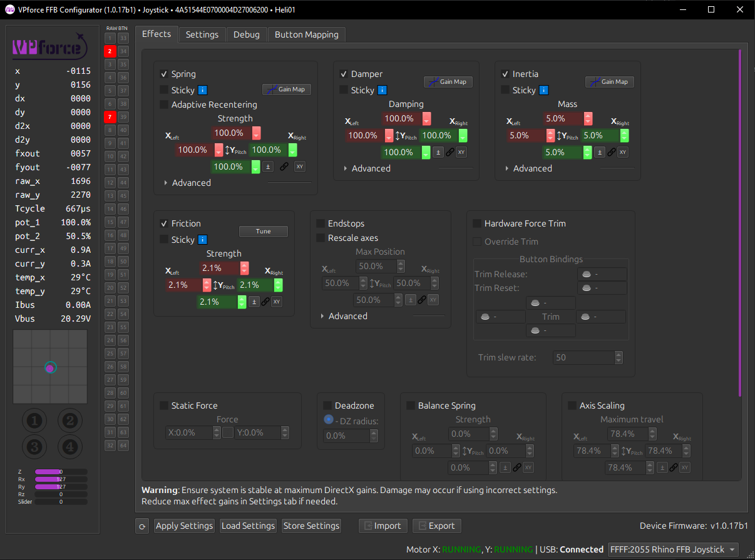This screenshot has width=755, height=560.
Task: Click the Import button
Action: click(x=383, y=526)
